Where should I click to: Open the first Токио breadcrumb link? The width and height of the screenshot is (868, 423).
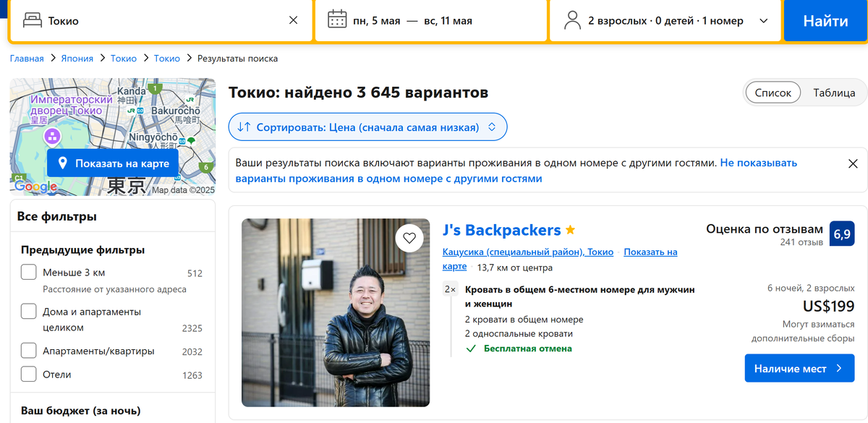point(124,59)
